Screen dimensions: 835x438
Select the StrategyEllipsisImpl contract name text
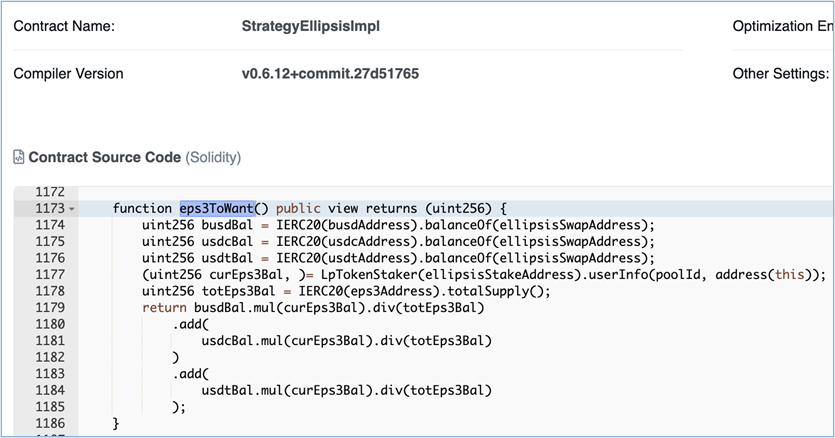click(311, 25)
